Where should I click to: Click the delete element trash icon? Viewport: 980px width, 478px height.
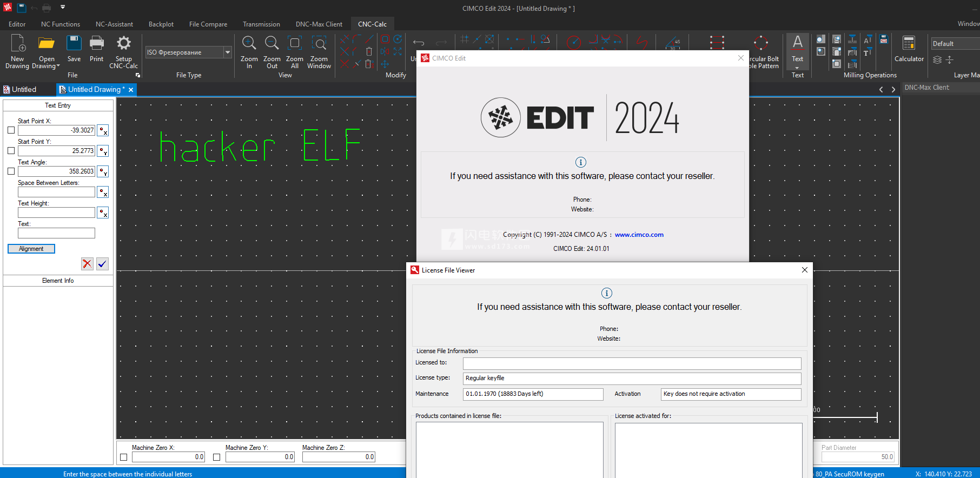tap(369, 51)
